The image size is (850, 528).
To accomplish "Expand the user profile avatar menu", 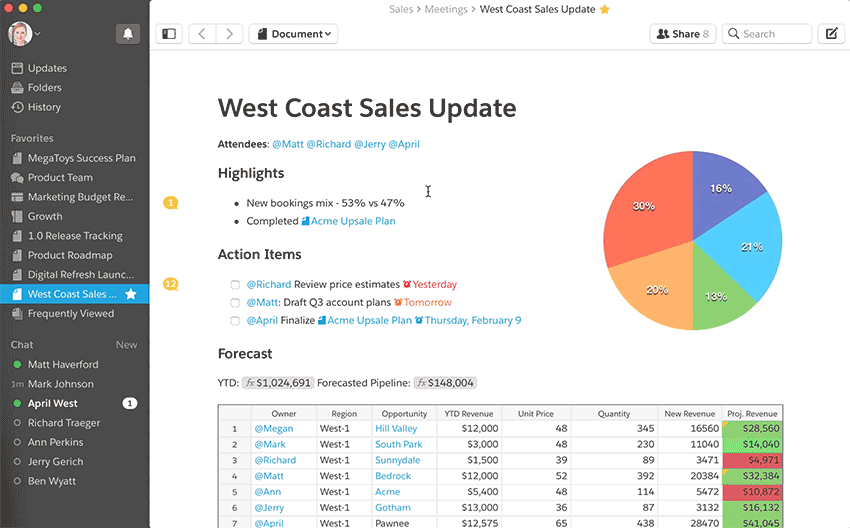I will (24, 34).
